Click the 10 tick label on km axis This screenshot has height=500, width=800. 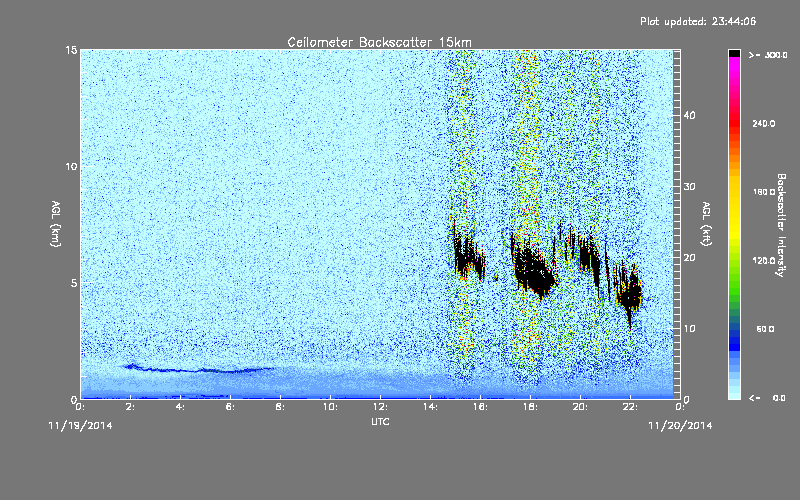(x=71, y=167)
